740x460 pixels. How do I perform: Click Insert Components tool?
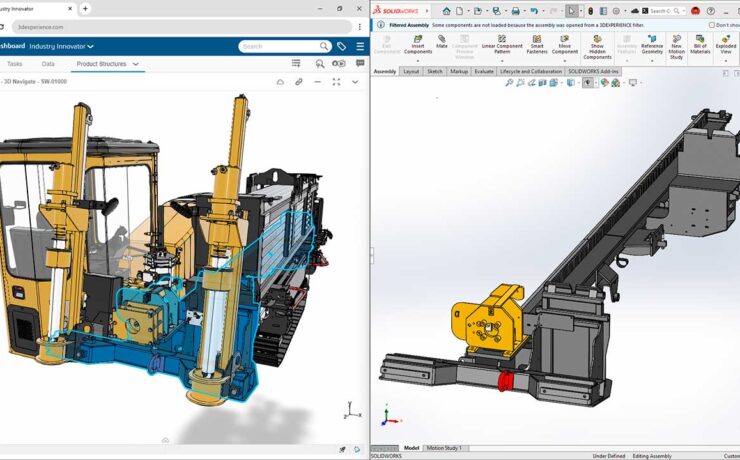418,44
